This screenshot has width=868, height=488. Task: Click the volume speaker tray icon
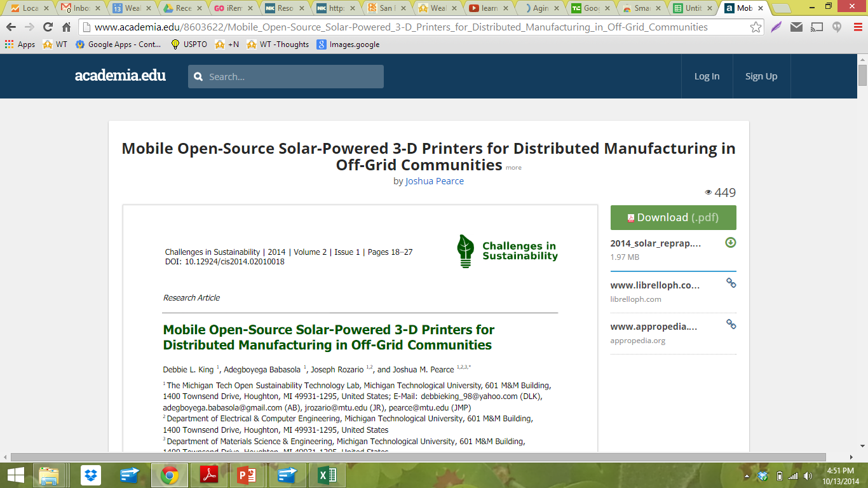tap(808, 476)
